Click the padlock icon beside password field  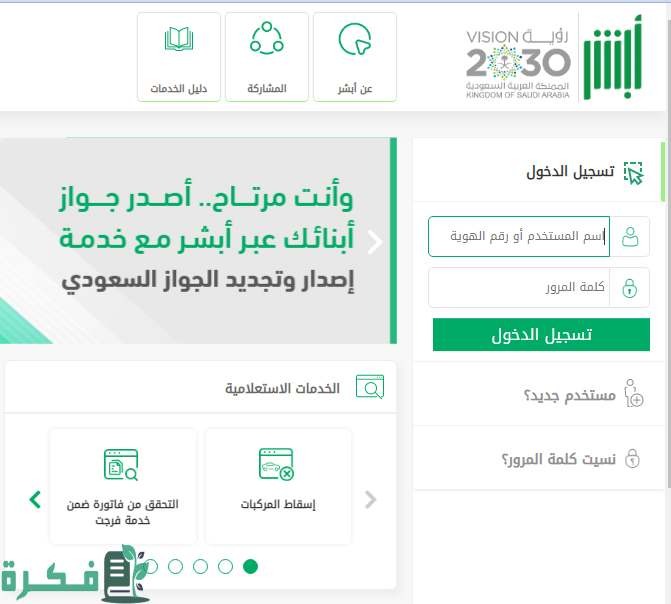point(629,288)
